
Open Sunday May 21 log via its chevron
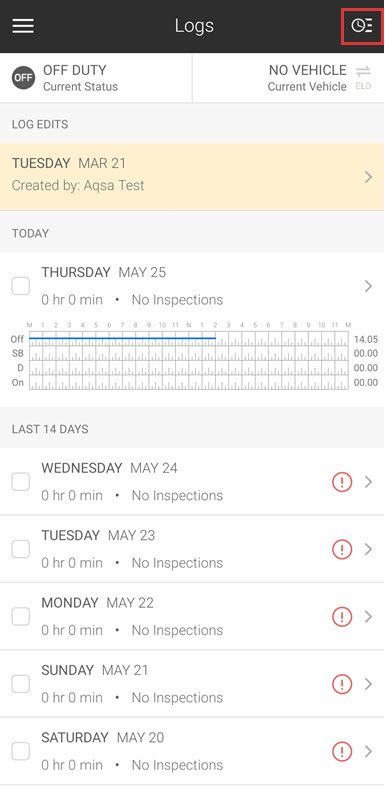pyautogui.click(x=368, y=684)
